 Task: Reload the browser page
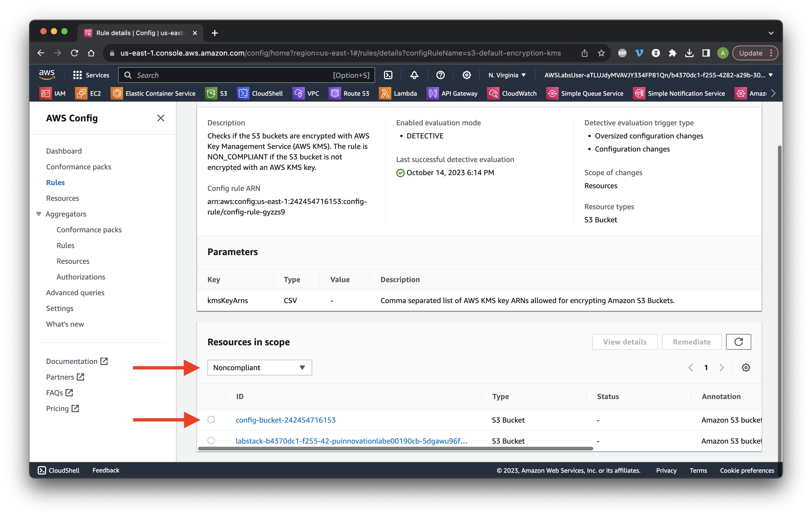(75, 53)
